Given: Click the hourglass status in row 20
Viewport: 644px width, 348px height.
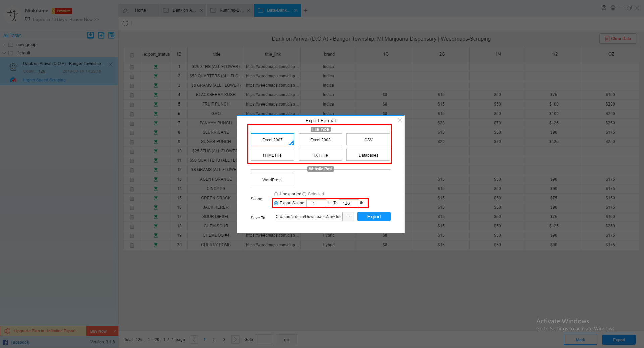Looking at the screenshot, I should tap(156, 245).
